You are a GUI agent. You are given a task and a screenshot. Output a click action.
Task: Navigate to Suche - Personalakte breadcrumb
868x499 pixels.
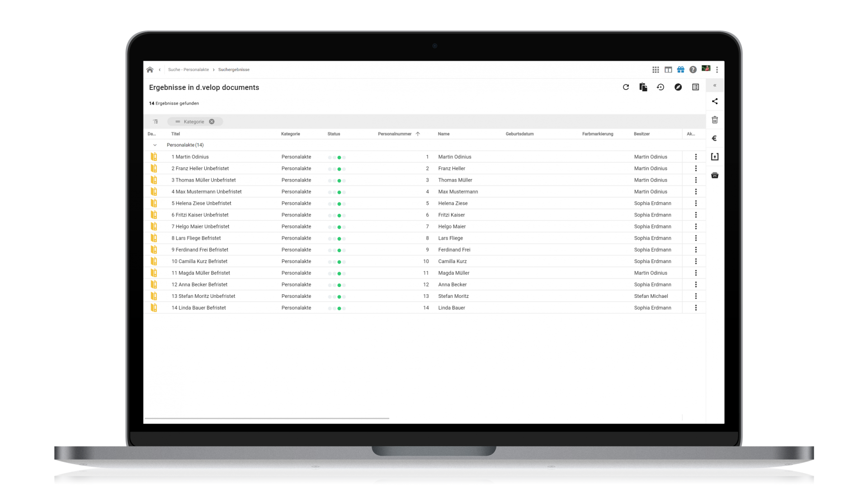[x=189, y=70]
